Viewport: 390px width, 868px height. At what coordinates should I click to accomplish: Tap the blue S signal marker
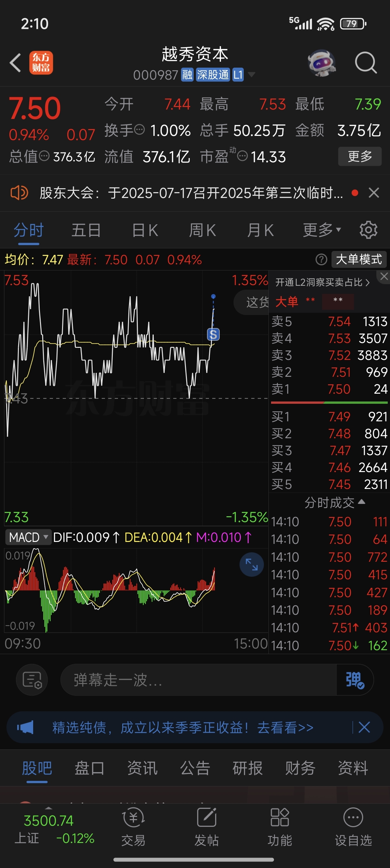213,335
